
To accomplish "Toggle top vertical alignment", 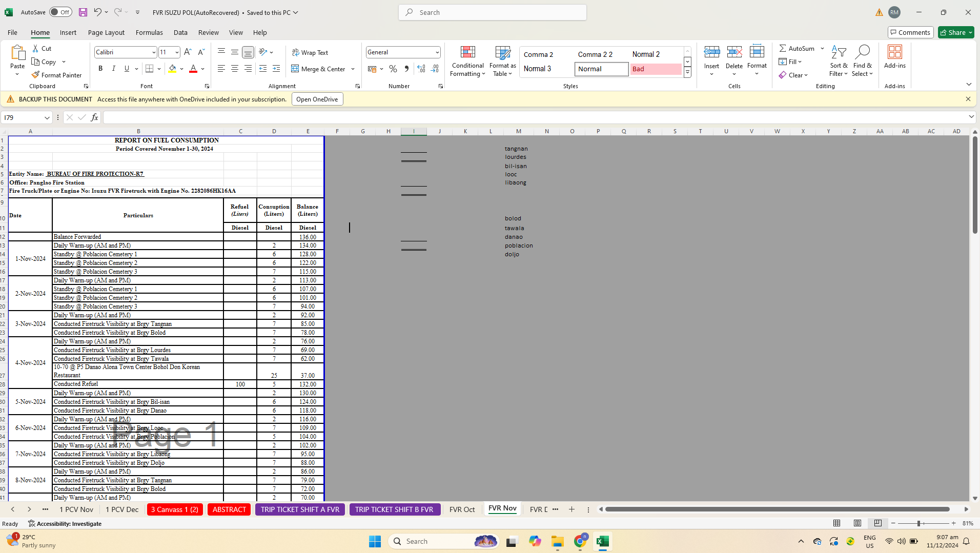I will point(221,52).
